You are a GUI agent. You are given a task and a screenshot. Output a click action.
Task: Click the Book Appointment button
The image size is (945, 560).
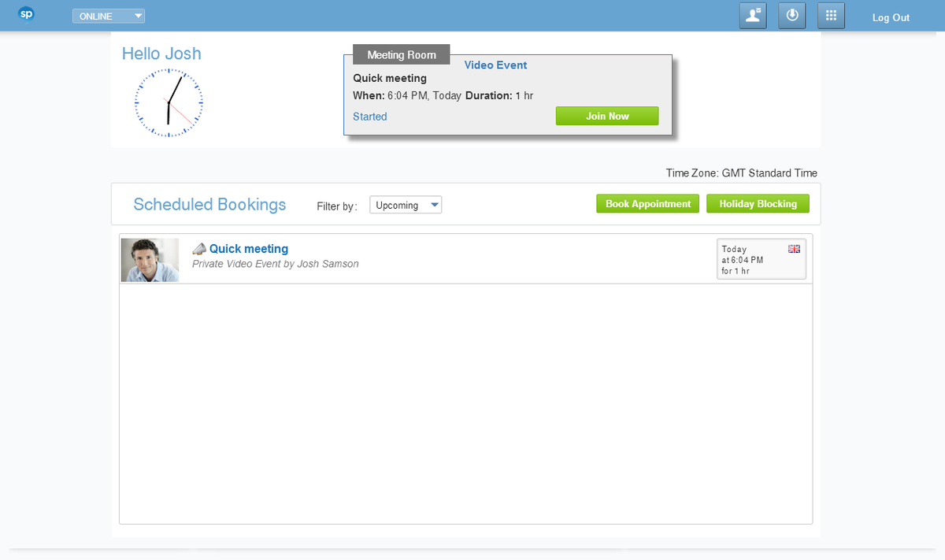point(647,204)
